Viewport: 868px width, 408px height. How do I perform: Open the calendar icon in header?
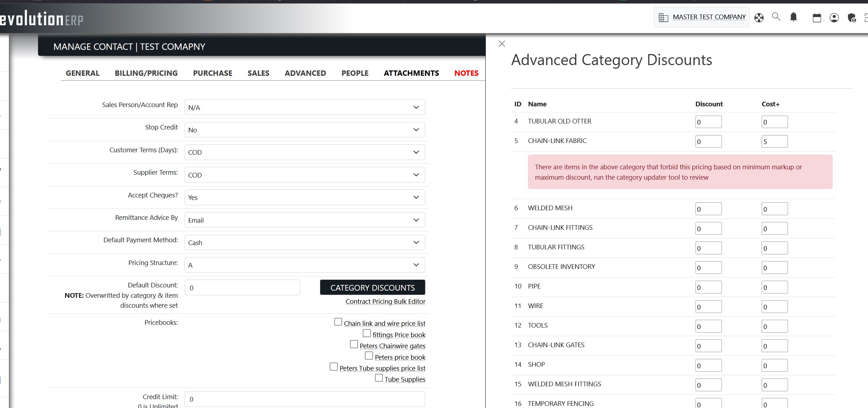(x=817, y=17)
